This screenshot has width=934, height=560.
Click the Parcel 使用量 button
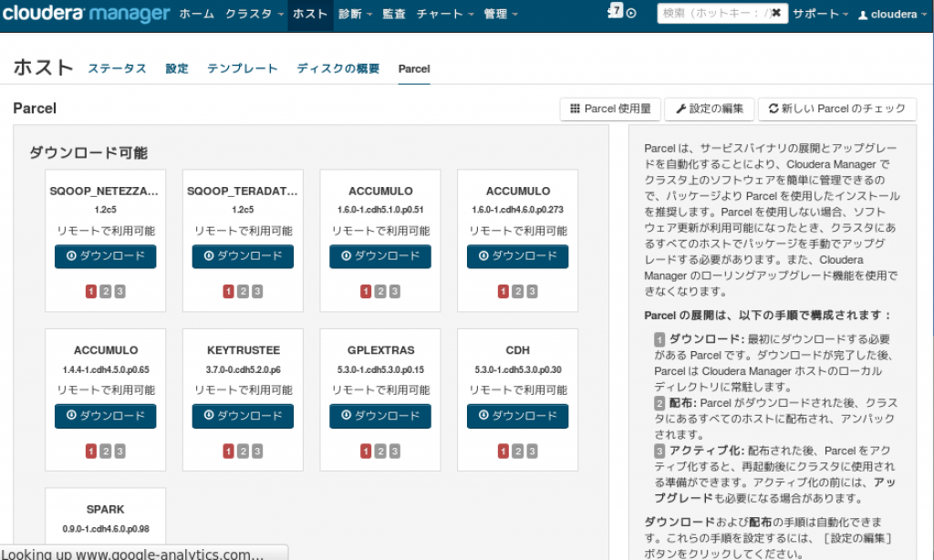pyautogui.click(x=610, y=109)
